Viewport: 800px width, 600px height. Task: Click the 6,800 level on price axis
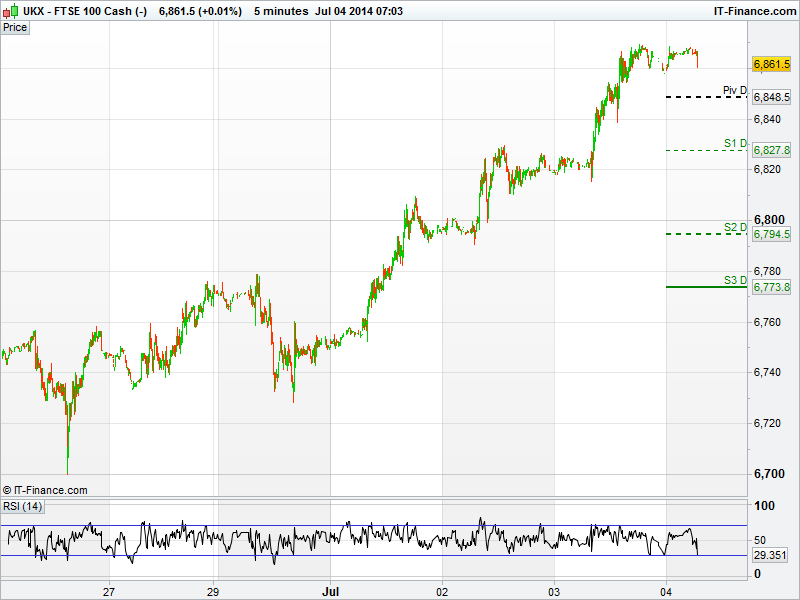tap(770, 220)
